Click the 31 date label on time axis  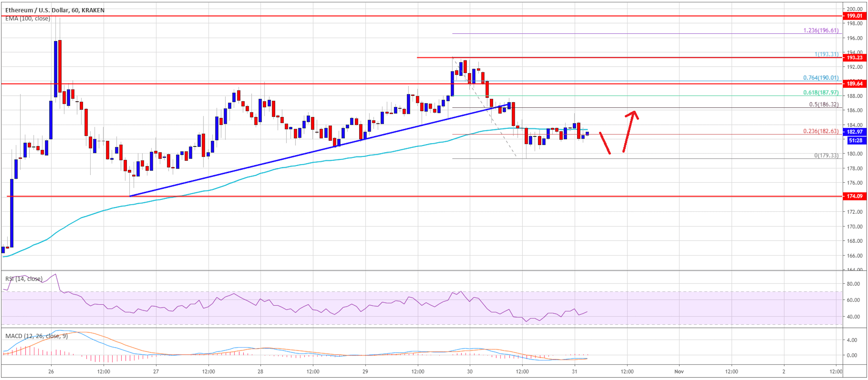click(574, 372)
